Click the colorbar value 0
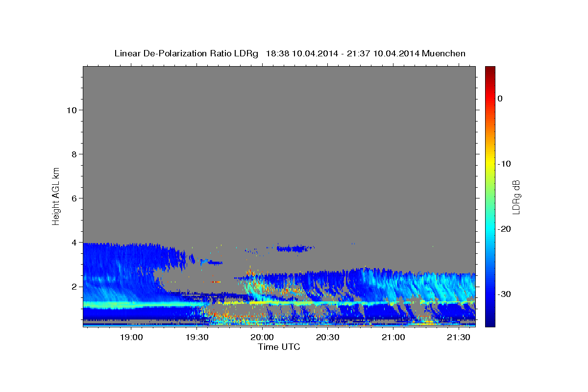This screenshot has width=588, height=392. point(500,98)
